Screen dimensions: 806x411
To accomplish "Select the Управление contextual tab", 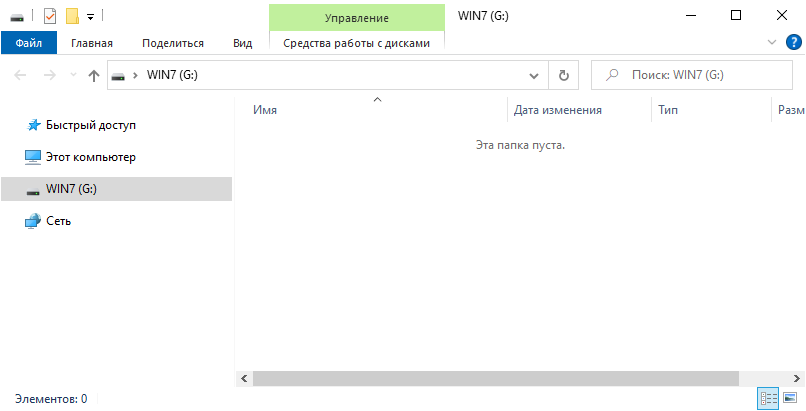I will 357,18.
